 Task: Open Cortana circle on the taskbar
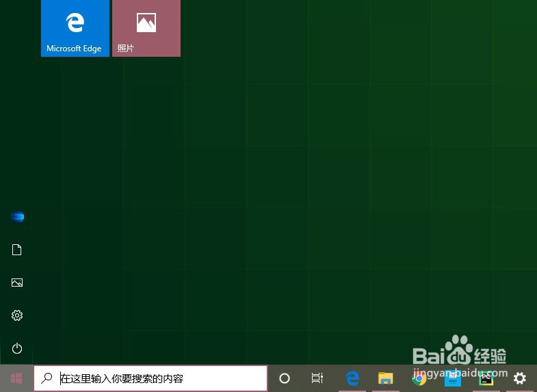tap(285, 378)
